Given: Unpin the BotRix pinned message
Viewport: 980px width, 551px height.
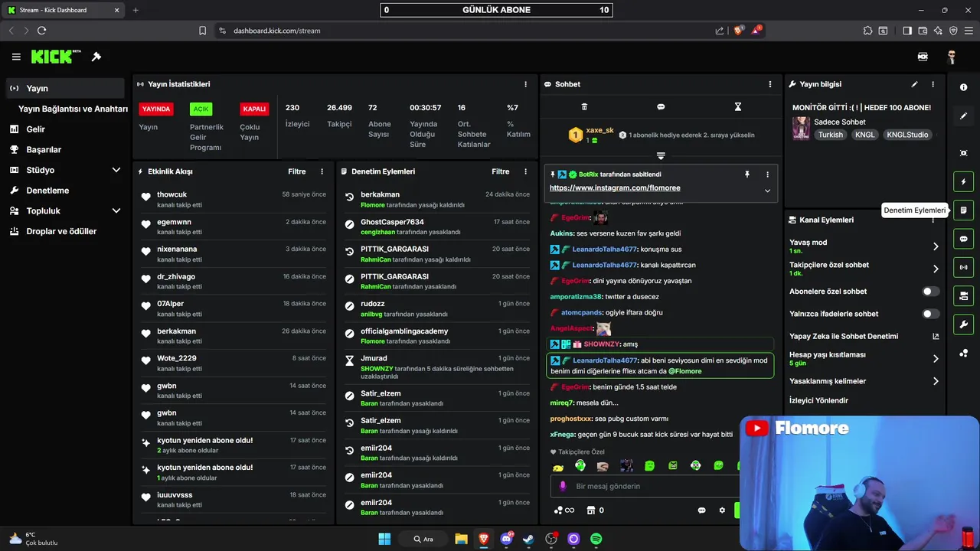Looking at the screenshot, I should (747, 174).
